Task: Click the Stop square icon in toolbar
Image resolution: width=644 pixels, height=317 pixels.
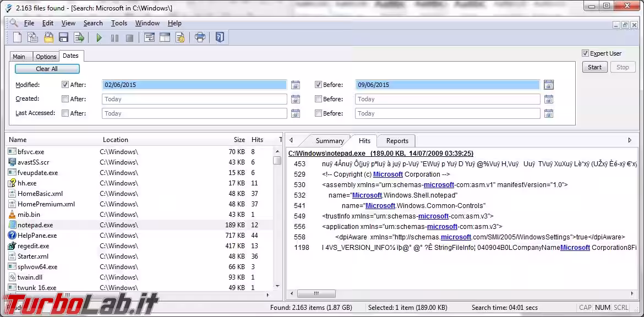Action: (130, 38)
